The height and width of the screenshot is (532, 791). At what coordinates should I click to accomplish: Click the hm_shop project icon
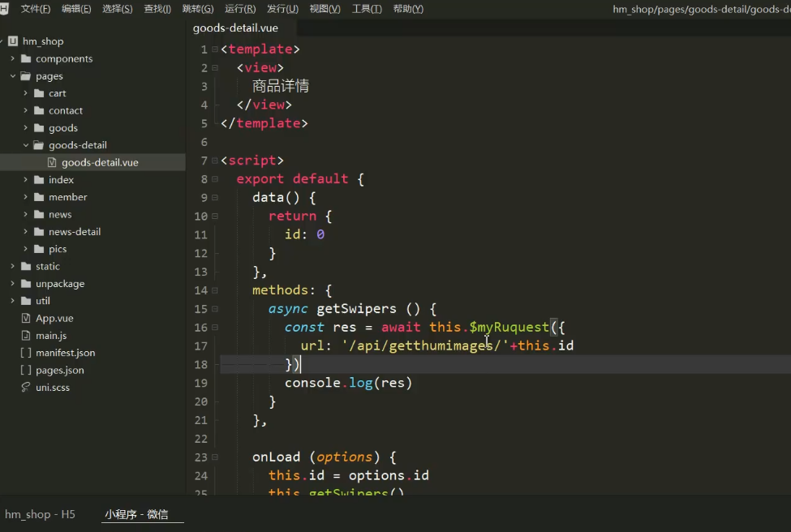pos(13,41)
